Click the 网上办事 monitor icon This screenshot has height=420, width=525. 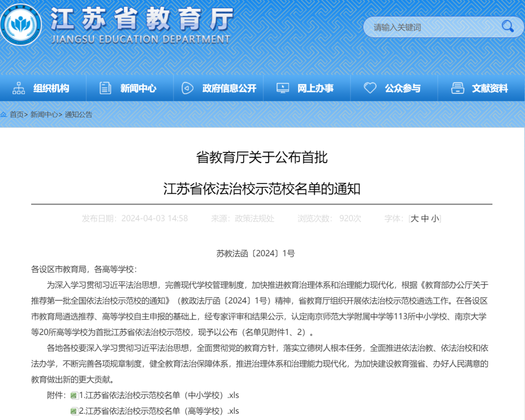(x=282, y=88)
